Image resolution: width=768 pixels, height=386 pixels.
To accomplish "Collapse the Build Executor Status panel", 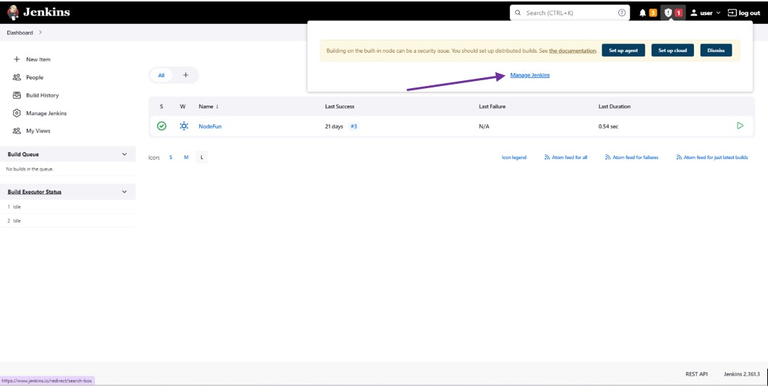I will 124,192.
